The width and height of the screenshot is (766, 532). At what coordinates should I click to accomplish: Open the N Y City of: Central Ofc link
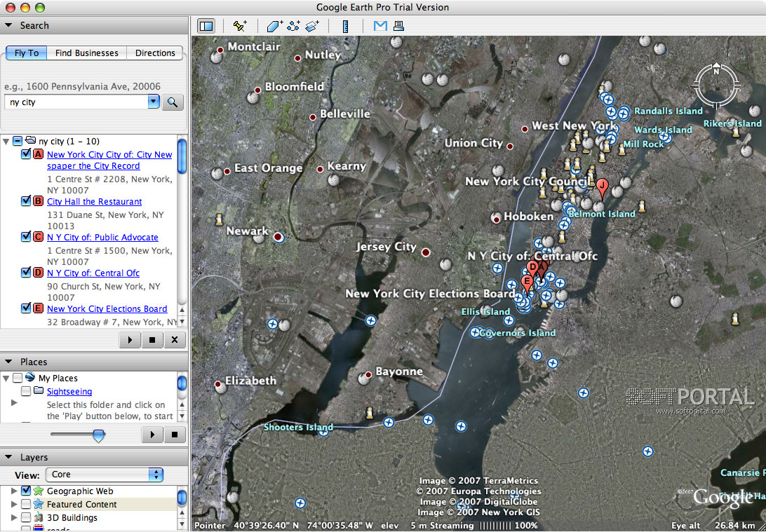pyautogui.click(x=93, y=273)
